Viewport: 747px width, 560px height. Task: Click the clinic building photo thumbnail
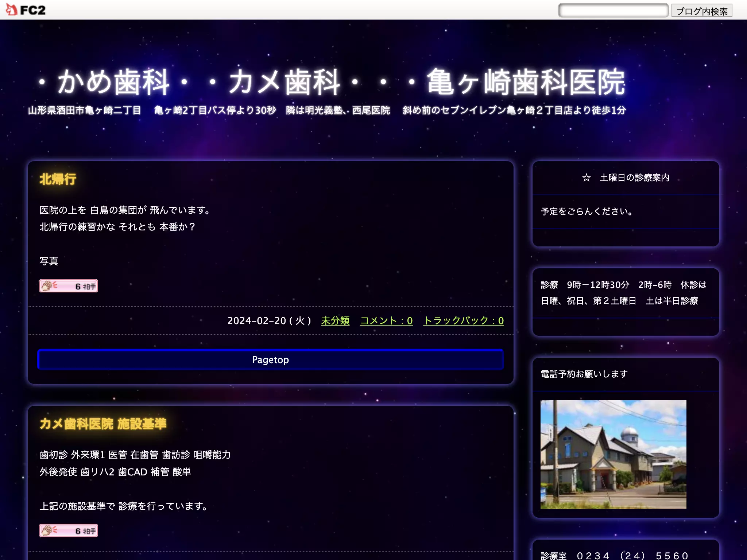pyautogui.click(x=614, y=454)
